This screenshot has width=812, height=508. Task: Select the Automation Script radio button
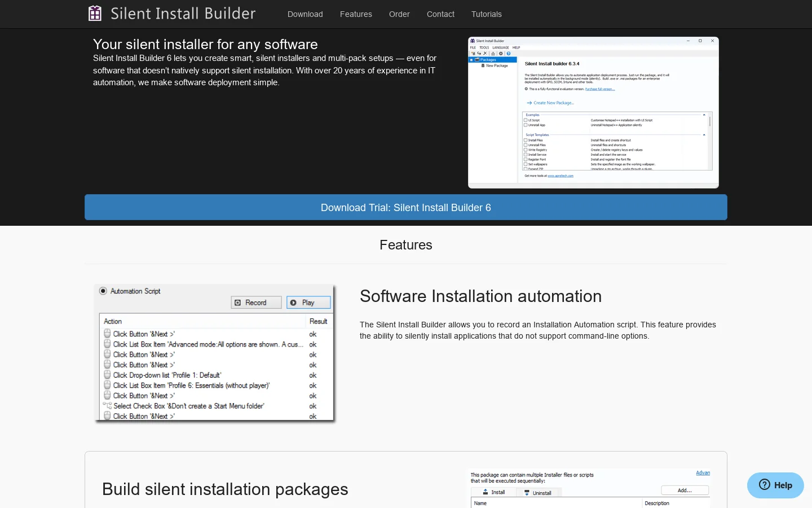point(103,291)
